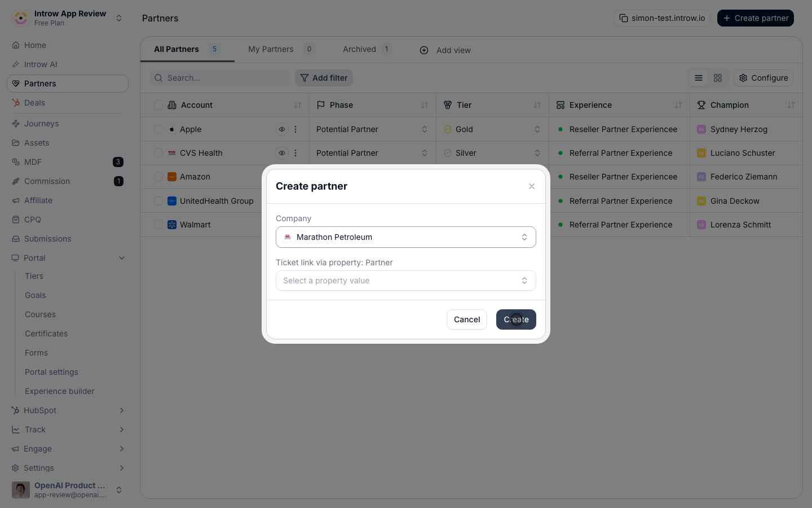812x508 pixels.
Task: Open the Tier dropdown for CVS Health
Action: (492, 153)
